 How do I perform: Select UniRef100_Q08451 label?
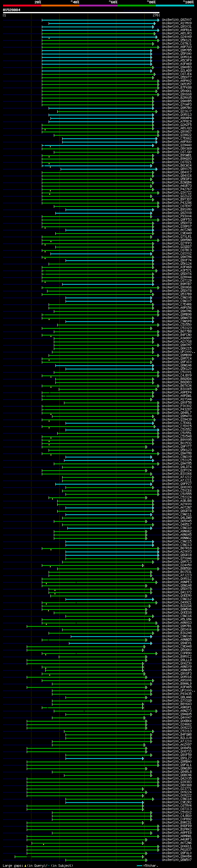177,748
